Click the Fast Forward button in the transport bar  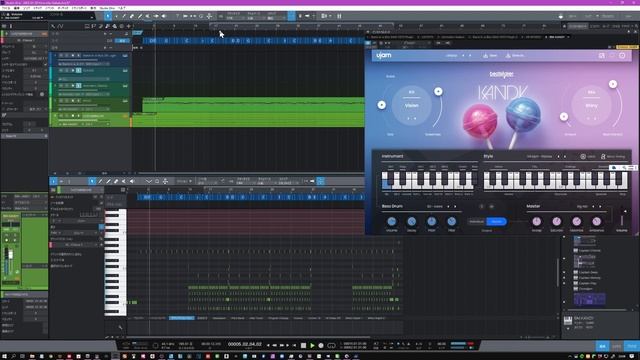pos(282,345)
